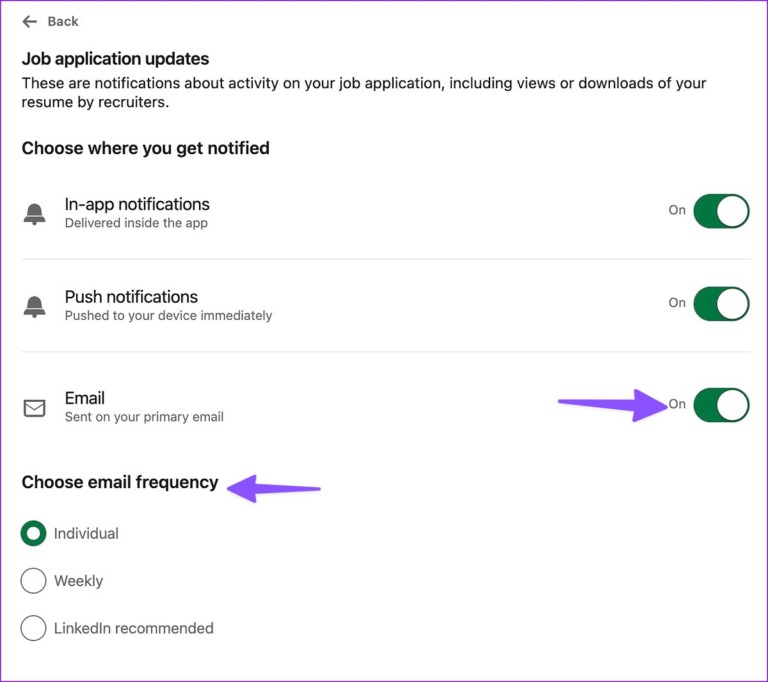Click the Choose email frequency heading
This screenshot has width=768, height=682.
tap(120, 482)
